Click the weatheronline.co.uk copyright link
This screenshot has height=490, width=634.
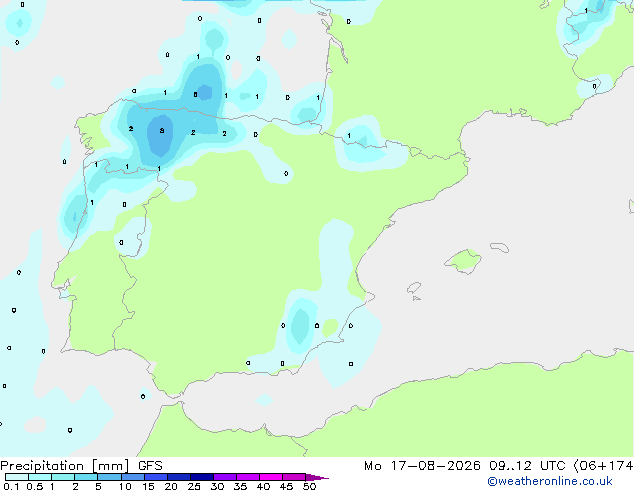pyautogui.click(x=550, y=481)
